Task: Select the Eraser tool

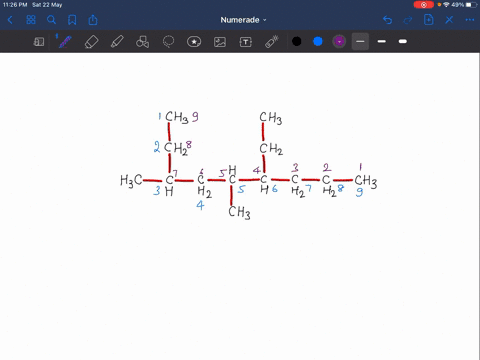Action: point(91,42)
